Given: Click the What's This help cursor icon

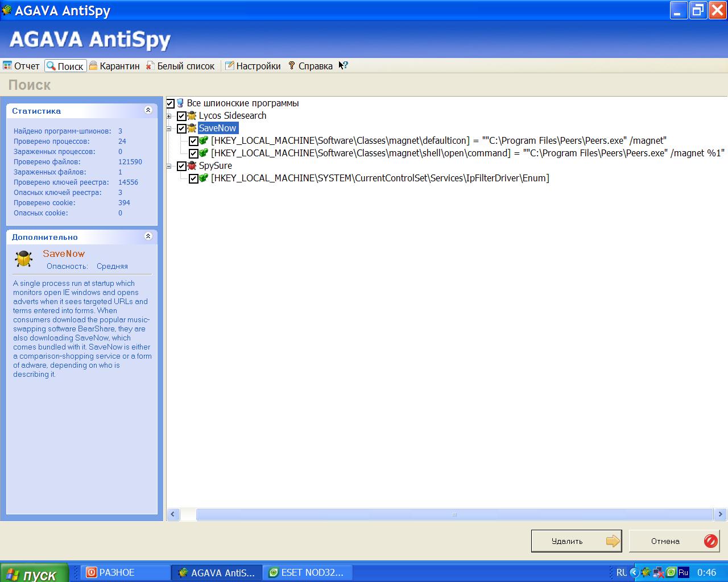Looking at the screenshot, I should [x=343, y=66].
